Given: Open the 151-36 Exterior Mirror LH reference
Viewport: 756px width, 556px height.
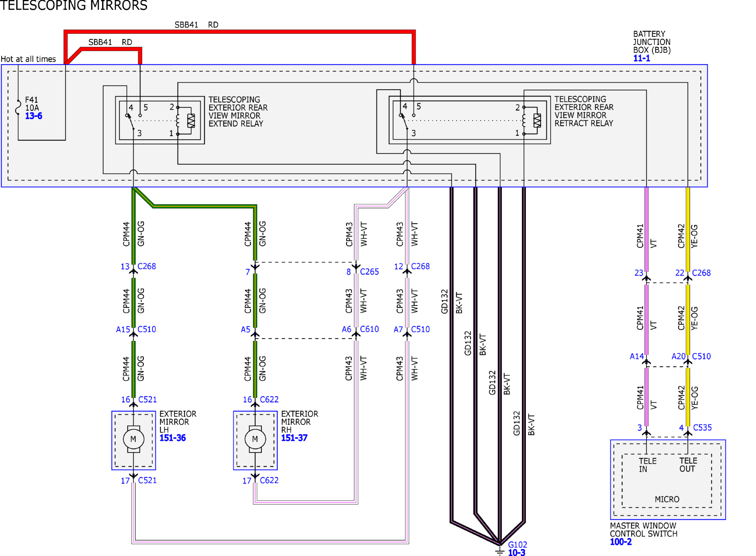Looking at the screenshot, I should (x=172, y=438).
